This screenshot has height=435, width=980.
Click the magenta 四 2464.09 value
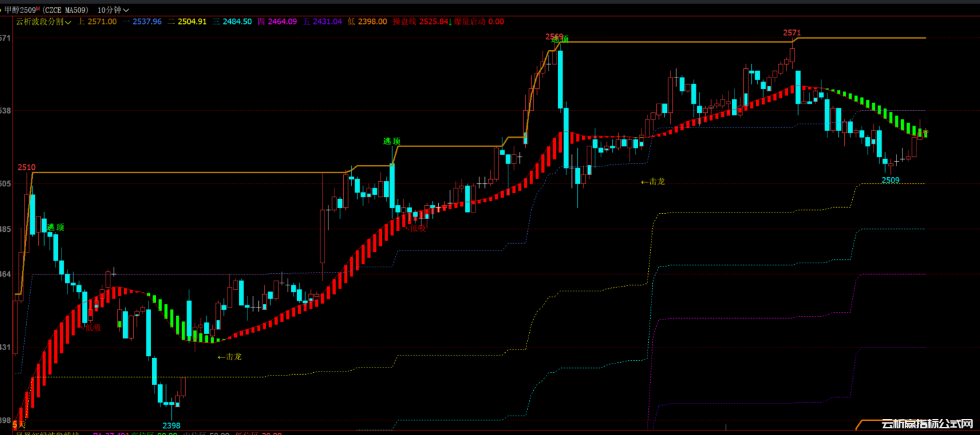click(278, 21)
